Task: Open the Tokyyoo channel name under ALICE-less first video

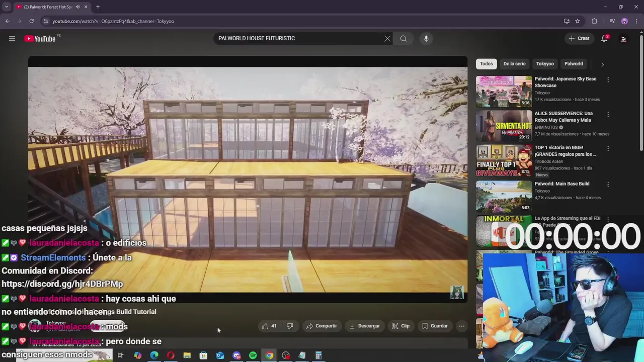Action: click(x=542, y=93)
